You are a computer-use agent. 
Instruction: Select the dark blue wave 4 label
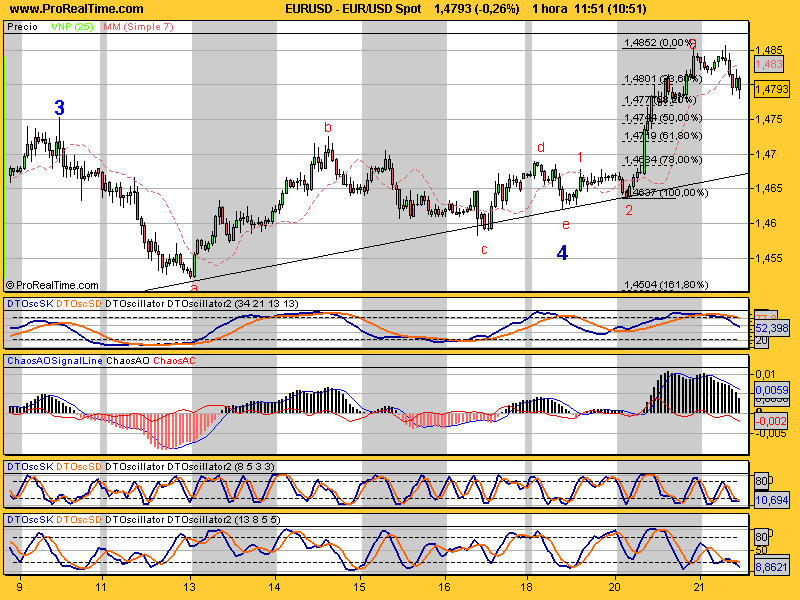tap(562, 253)
